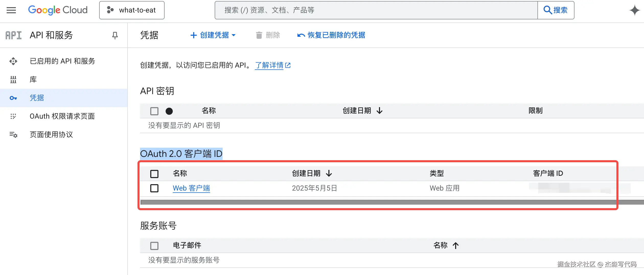644x275 pixels.
Task: Click the disabled 删除 trash button
Action: [268, 35]
